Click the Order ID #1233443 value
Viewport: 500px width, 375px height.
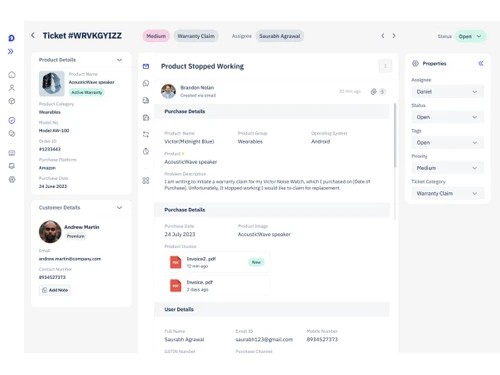tap(50, 149)
